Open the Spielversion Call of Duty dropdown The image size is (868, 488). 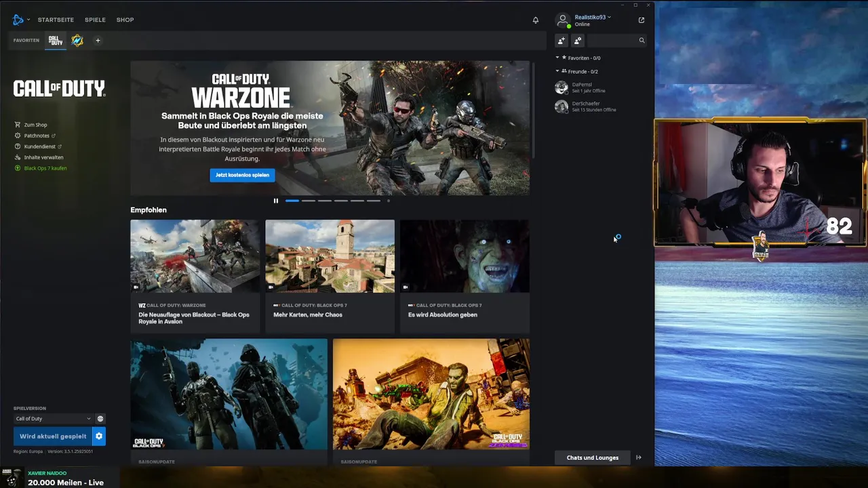[x=53, y=419]
